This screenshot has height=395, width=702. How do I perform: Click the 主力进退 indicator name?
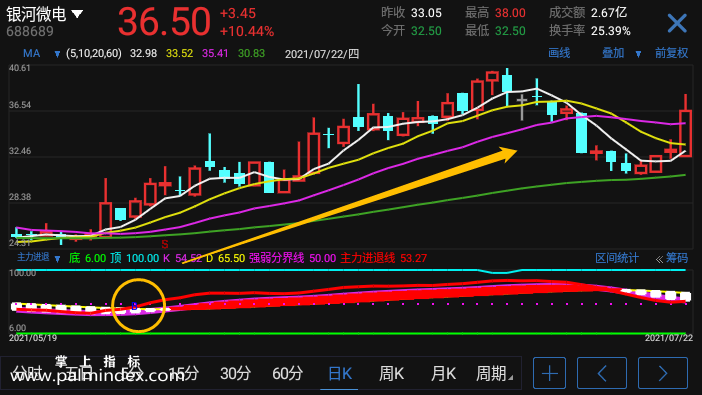click(33, 258)
